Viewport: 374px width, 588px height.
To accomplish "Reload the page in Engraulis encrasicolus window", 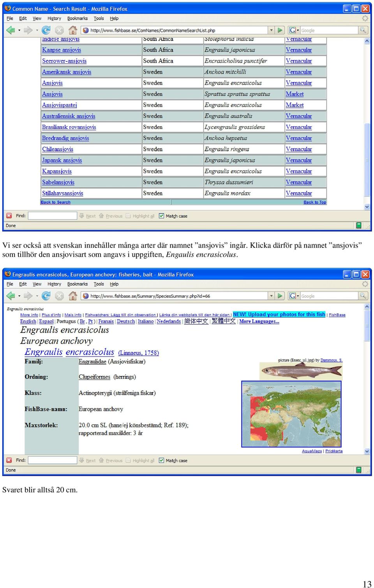I will pyautogui.click(x=46, y=296).
